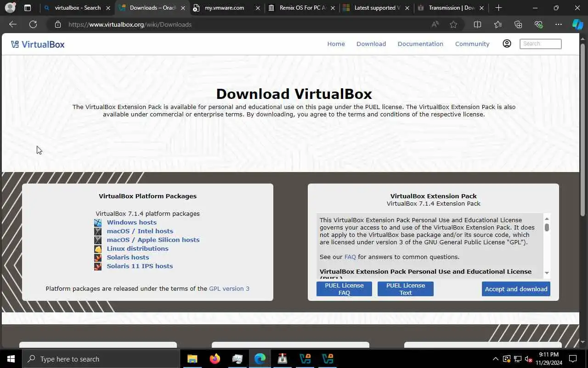Open Browser essentials heart icon
Screen dimensions: 588x368
(538, 24)
